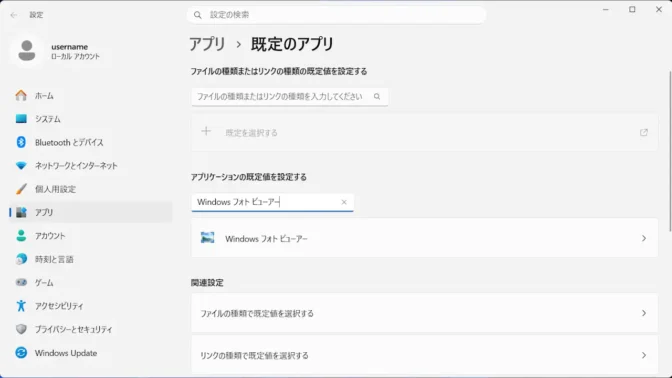Image resolution: width=672 pixels, height=378 pixels.
Task: Select アプリ in the sidebar
Action: click(90, 212)
